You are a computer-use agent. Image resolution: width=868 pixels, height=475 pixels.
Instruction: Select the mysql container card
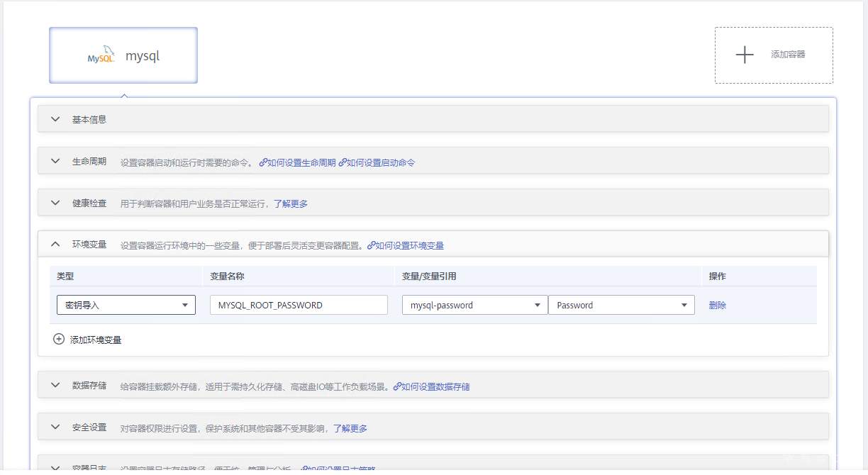click(123, 55)
